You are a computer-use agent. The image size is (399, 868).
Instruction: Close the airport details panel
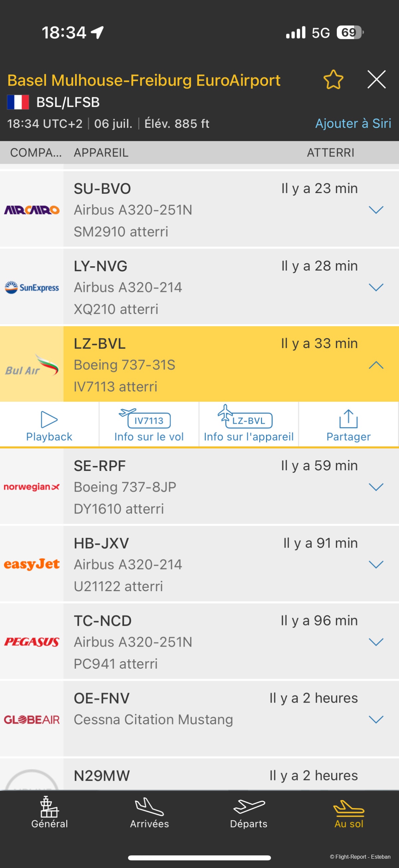376,80
